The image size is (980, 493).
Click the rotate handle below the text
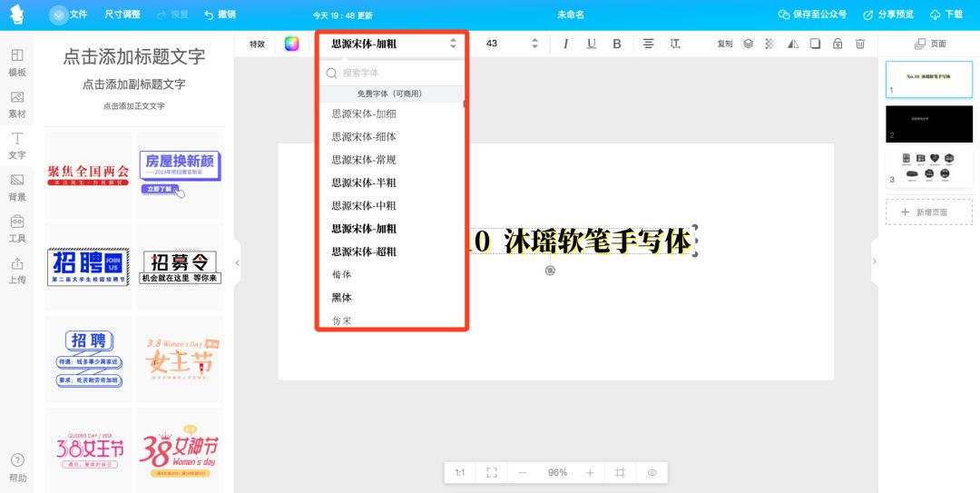click(550, 271)
